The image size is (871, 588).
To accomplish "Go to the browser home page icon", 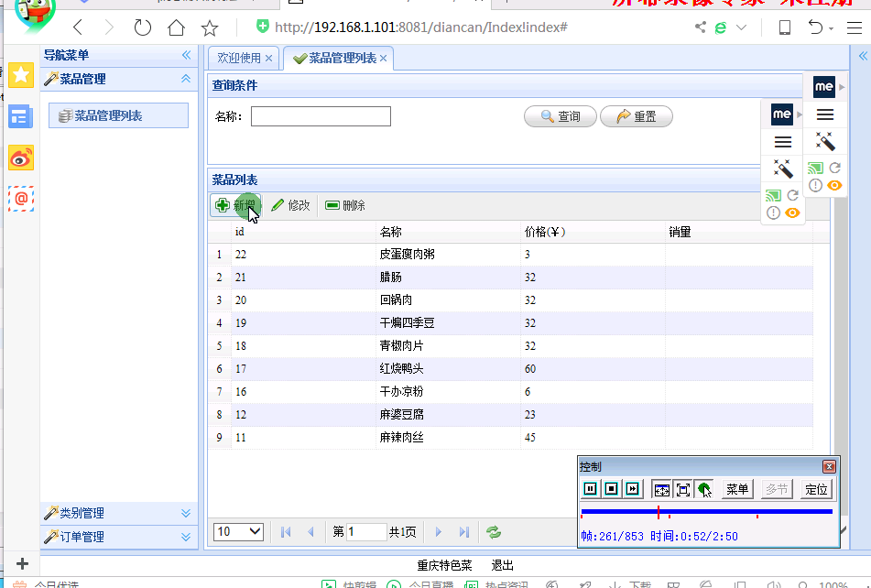I will coord(176,27).
